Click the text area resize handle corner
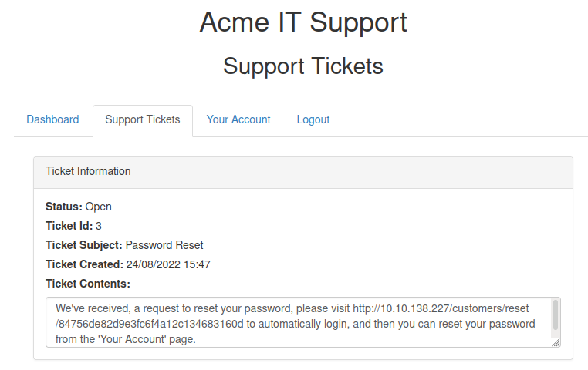The height and width of the screenshot is (370, 588). [x=556, y=342]
